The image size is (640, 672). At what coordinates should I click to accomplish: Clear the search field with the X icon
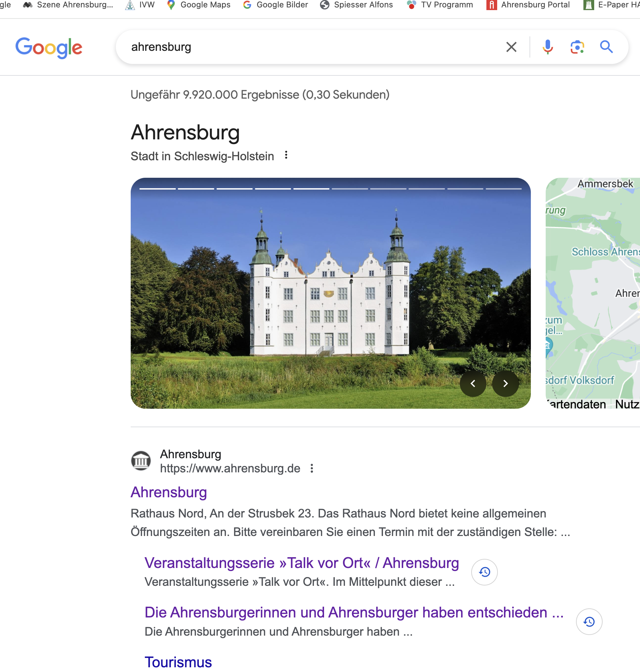tap(511, 47)
